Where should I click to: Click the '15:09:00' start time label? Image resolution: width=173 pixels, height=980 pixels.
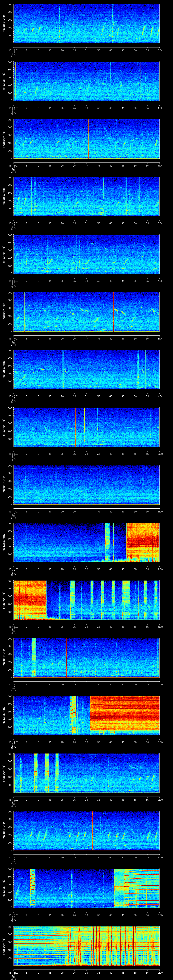13,454
